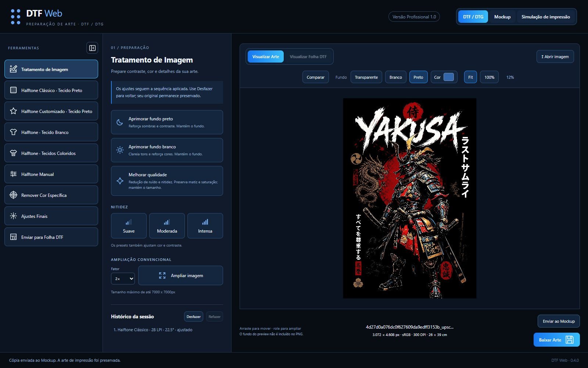Click Abrir imagem button

[555, 57]
